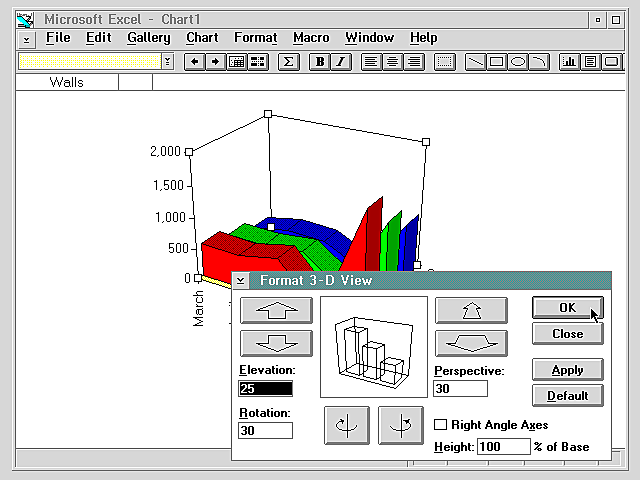Image resolution: width=640 pixels, height=480 pixels.
Task: Click the Select Visible Cells toolbar icon
Action: (258, 62)
